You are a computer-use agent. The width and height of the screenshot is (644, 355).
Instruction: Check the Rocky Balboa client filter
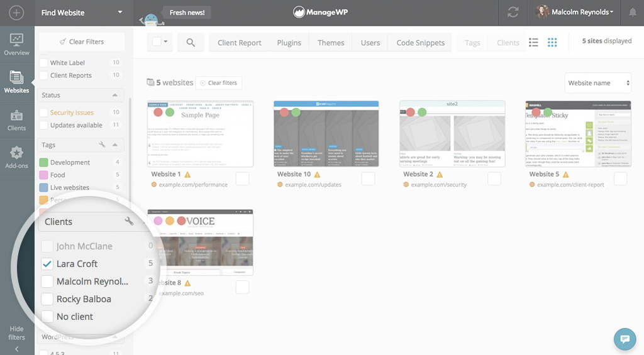point(47,299)
